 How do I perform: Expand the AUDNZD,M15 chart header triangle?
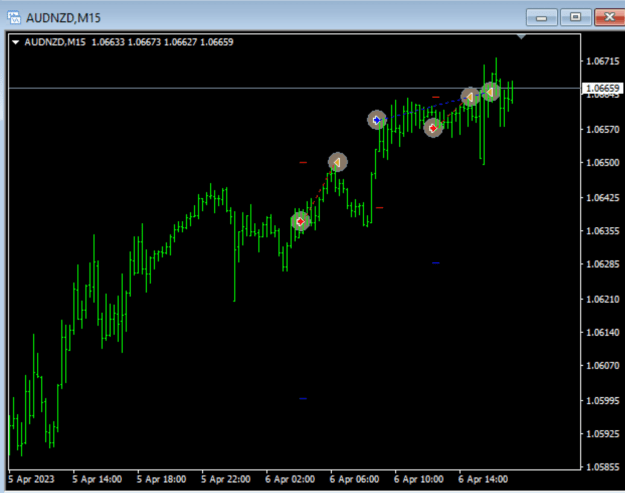16,42
